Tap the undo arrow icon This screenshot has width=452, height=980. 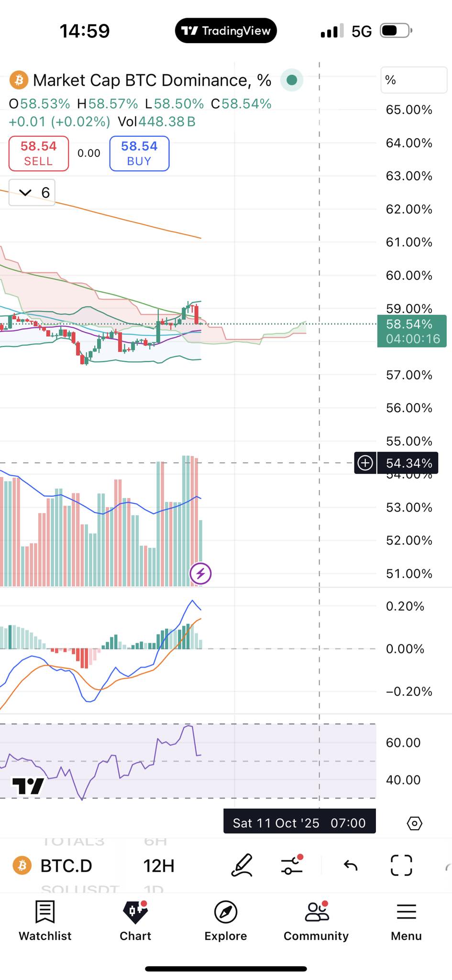tap(351, 865)
